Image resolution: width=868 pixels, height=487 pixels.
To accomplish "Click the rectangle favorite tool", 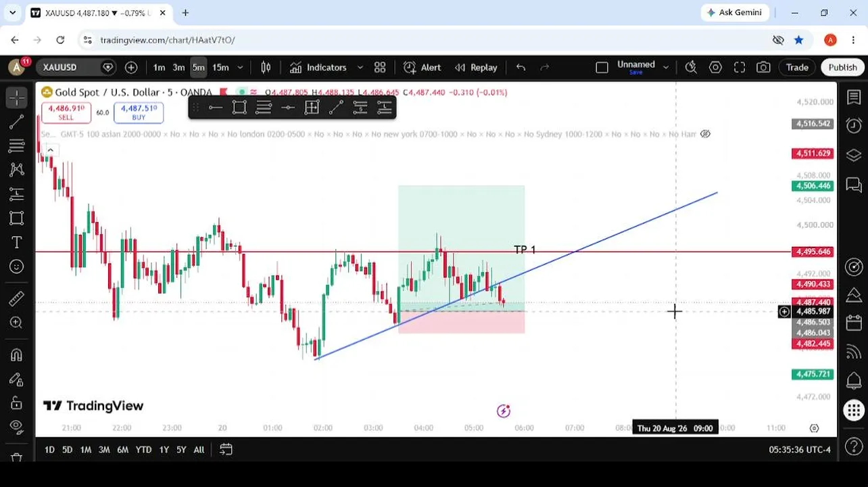I will (239, 108).
